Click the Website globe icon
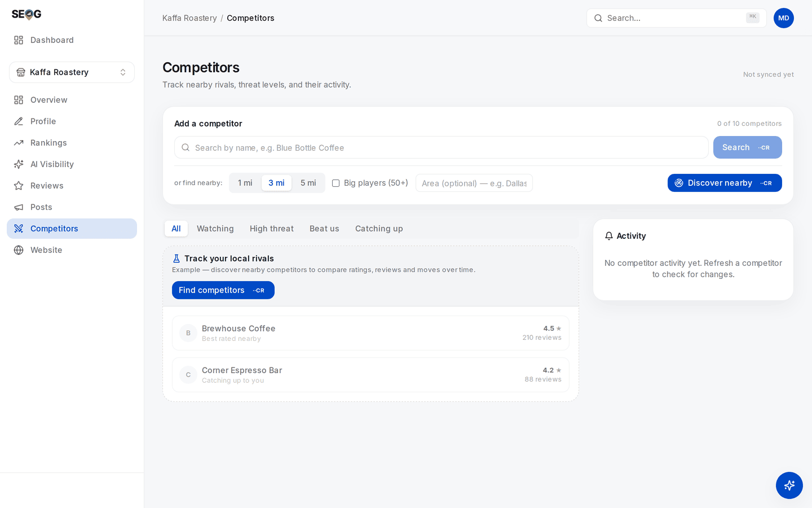The height and width of the screenshot is (508, 812). pyautogui.click(x=19, y=250)
